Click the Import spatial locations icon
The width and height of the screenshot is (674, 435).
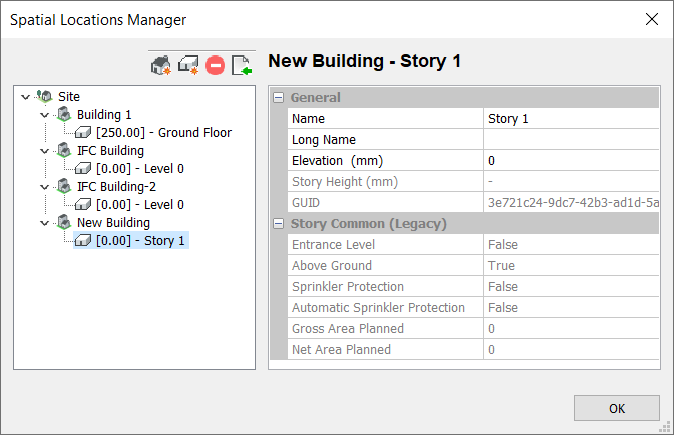point(242,66)
